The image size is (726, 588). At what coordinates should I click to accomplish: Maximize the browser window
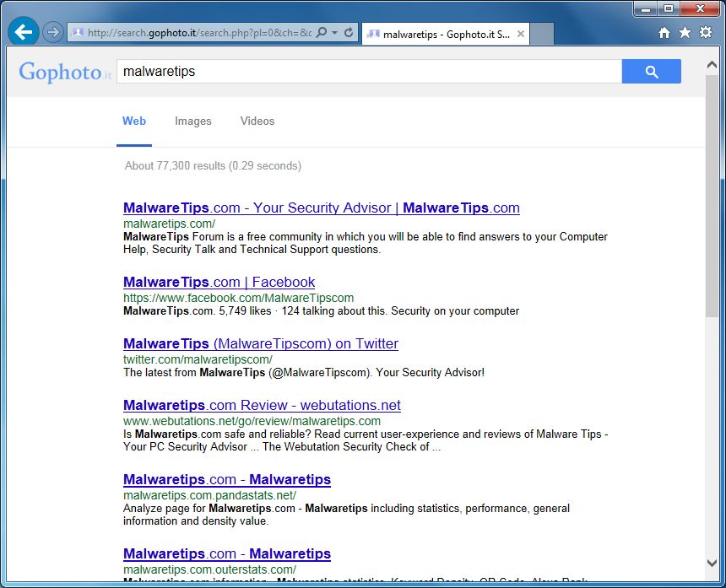coord(669,8)
